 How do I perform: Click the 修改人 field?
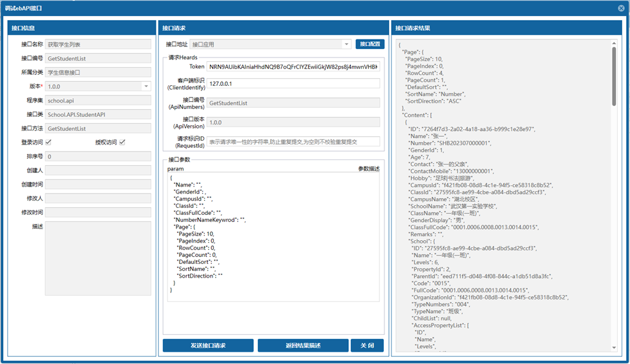click(x=98, y=198)
